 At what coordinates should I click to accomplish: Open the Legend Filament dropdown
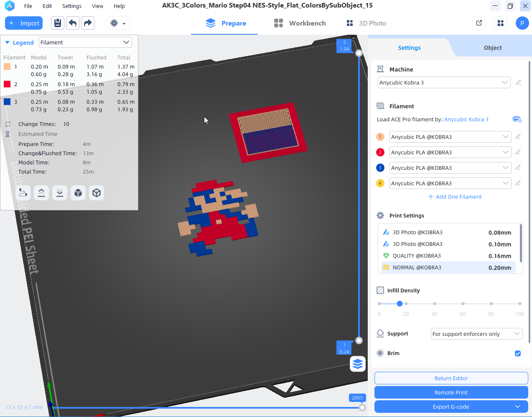(85, 42)
